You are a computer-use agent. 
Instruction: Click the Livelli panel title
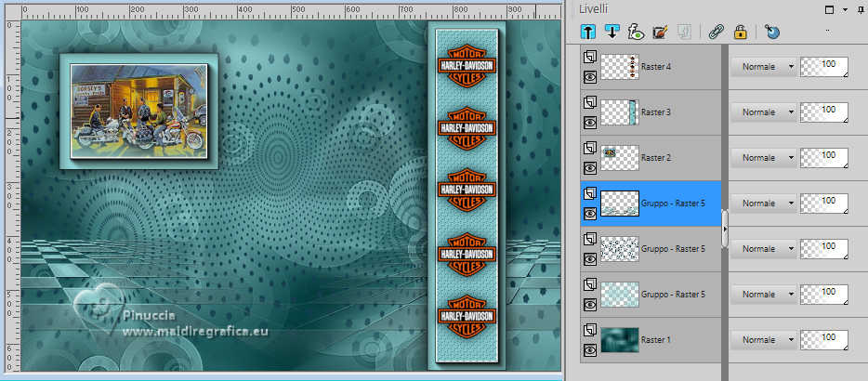[594, 9]
